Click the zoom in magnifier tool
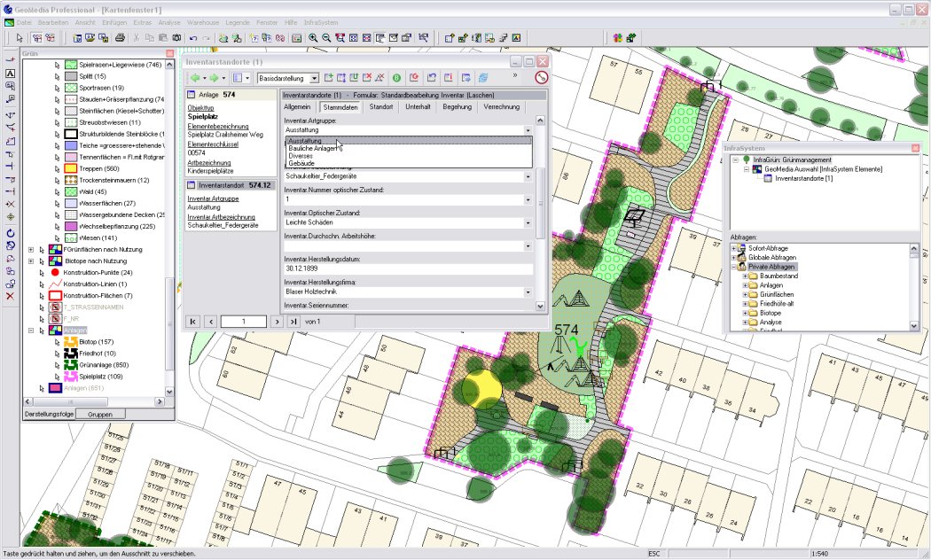The image size is (931, 560). pyautogui.click(x=312, y=38)
